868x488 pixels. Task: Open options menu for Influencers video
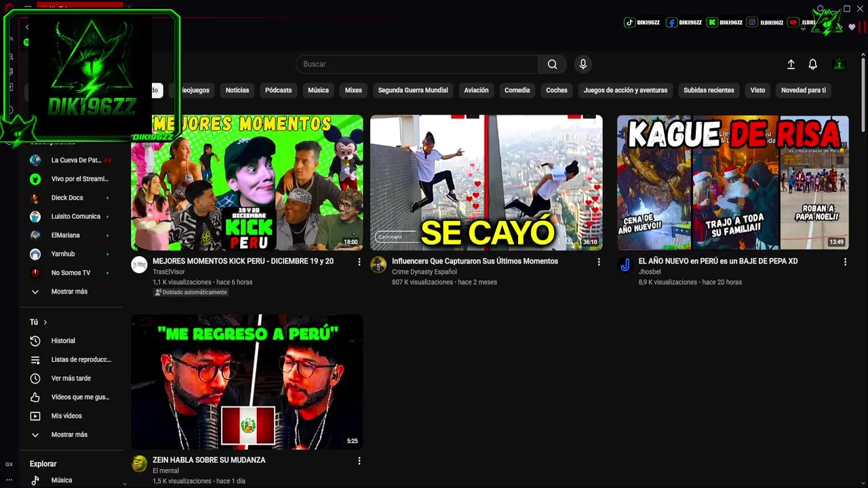[x=598, y=262]
